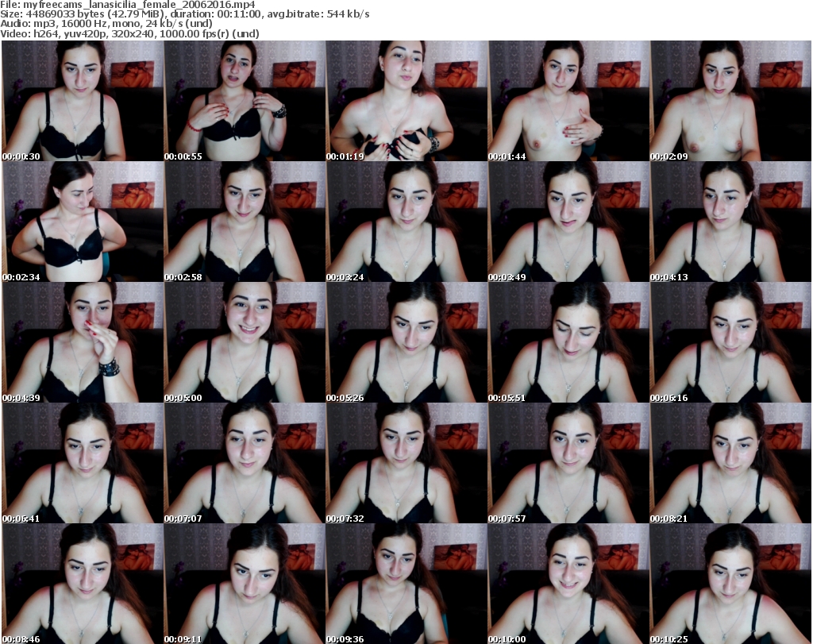The height and width of the screenshot is (644, 813).
Task: Select the 'Size: 44869033 bytes' info line
Action: click(x=184, y=14)
